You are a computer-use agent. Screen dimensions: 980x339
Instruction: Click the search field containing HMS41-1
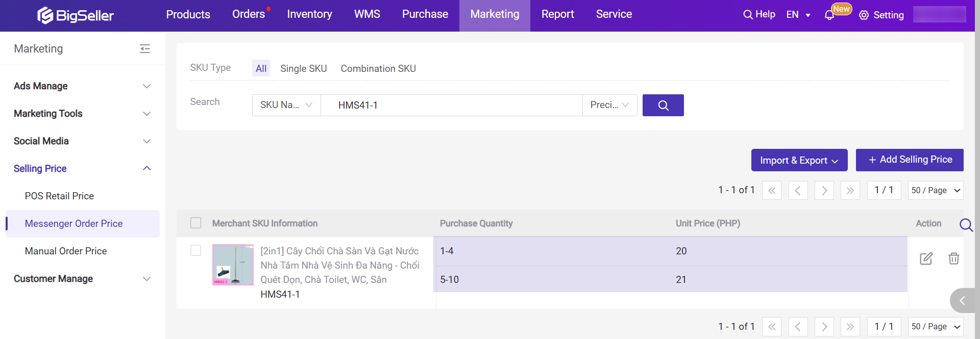[451, 105]
